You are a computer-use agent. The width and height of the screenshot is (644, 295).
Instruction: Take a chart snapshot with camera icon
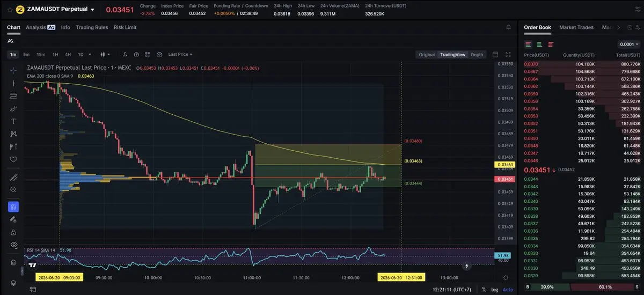[159, 54]
